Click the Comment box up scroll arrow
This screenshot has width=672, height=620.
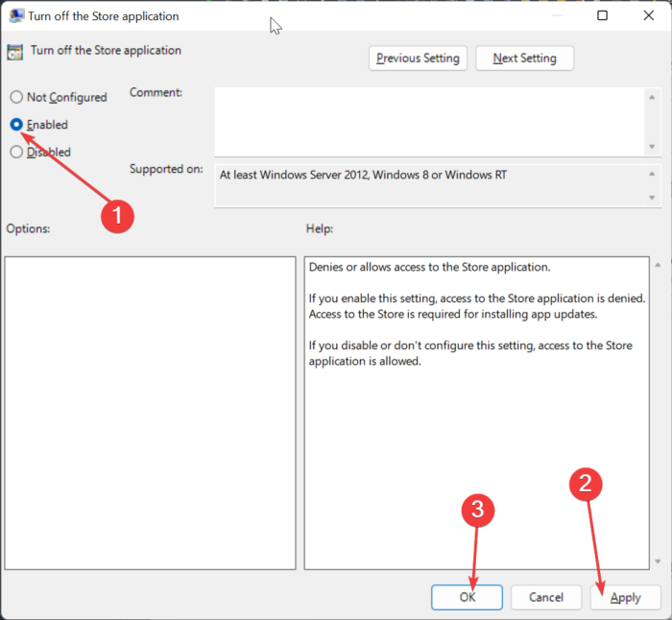point(652,97)
